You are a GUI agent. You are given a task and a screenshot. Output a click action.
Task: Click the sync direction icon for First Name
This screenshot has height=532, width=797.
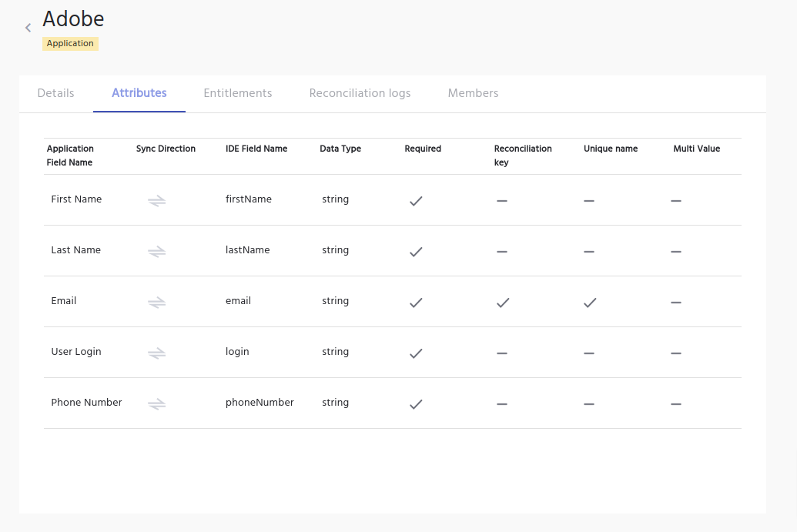click(x=157, y=200)
